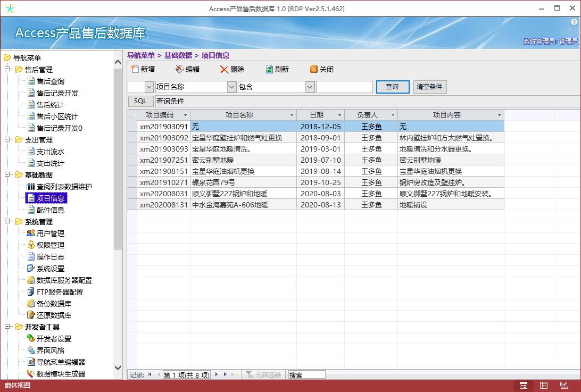
Task: Open 配件信息 in navigation tree
Action: pyautogui.click(x=51, y=210)
